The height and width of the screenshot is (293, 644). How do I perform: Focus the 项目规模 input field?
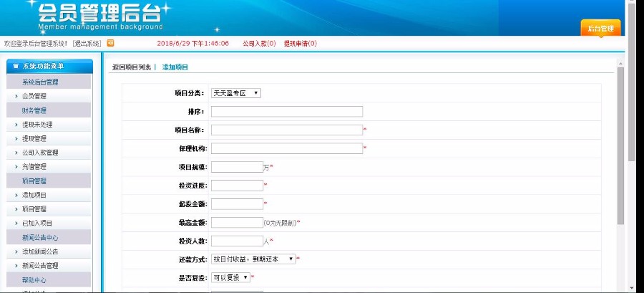(237, 167)
